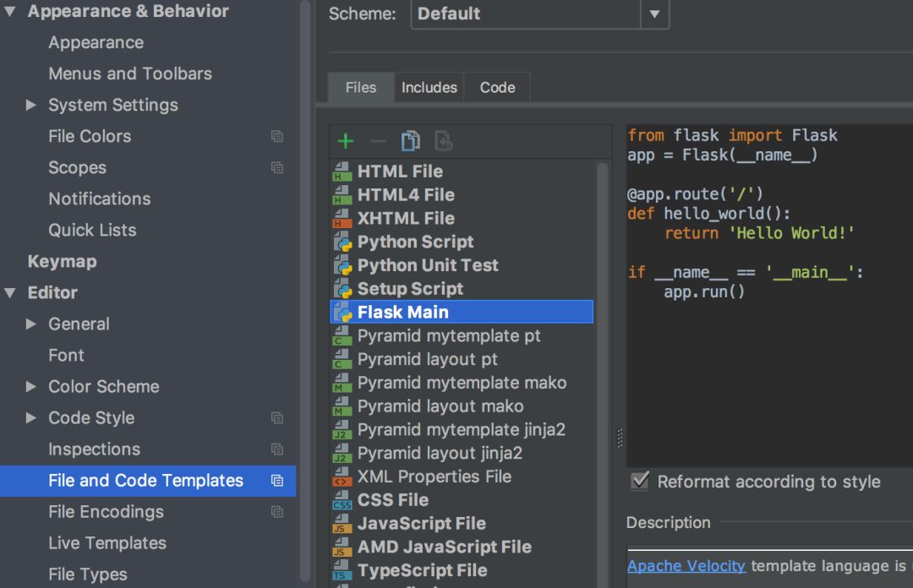Click the template list scrollbar
This screenshot has height=588, width=913.
pos(603,338)
